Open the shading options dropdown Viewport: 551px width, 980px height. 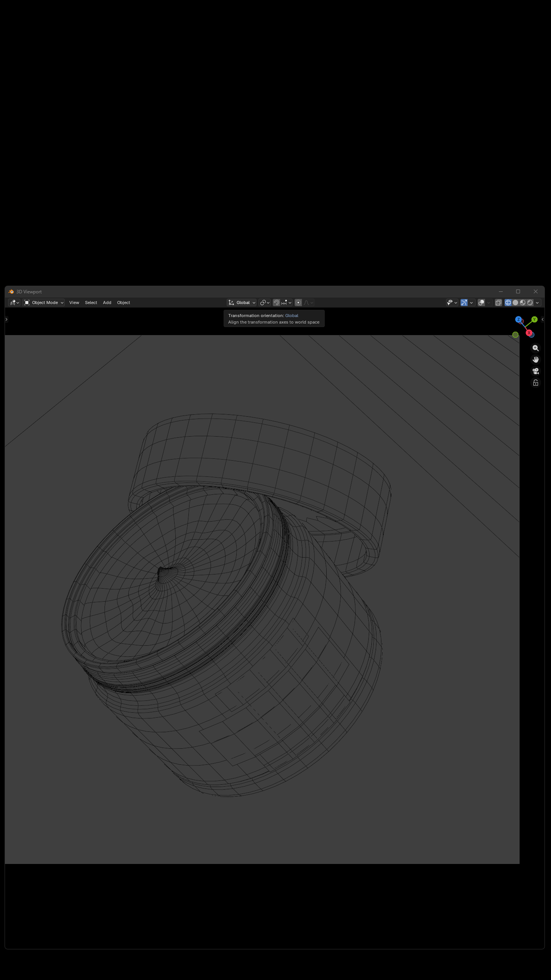537,303
